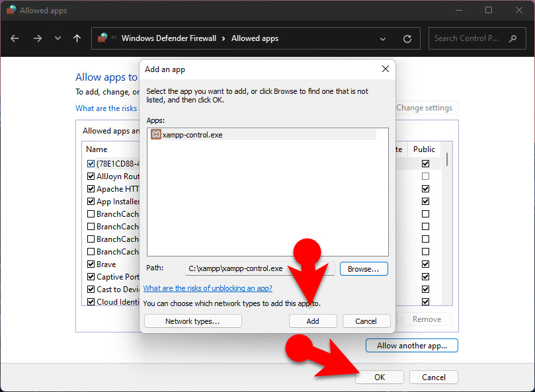This screenshot has height=392, width=535.
Task: Click the Search Control Panel field
Action: 477,38
